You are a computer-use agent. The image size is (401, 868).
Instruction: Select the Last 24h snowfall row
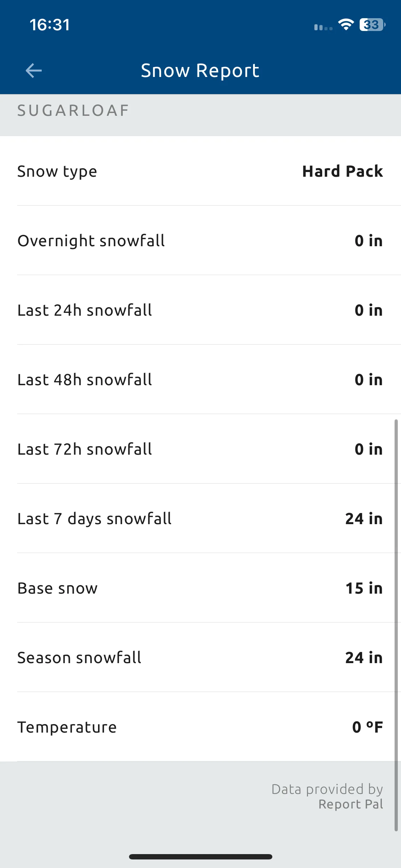pos(200,310)
